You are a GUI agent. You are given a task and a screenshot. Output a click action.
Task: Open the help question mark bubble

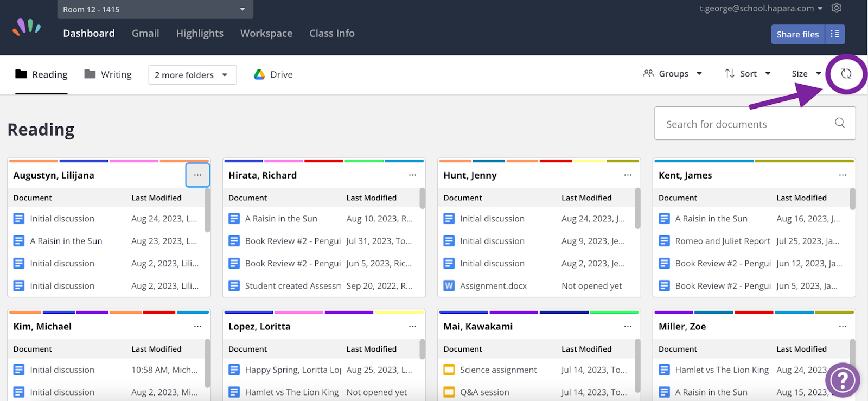843,380
